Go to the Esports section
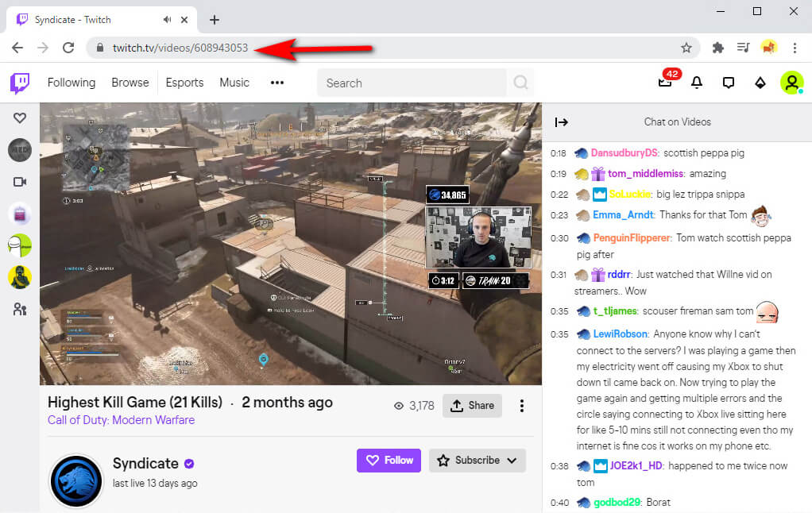This screenshot has height=513, width=812. pos(184,83)
